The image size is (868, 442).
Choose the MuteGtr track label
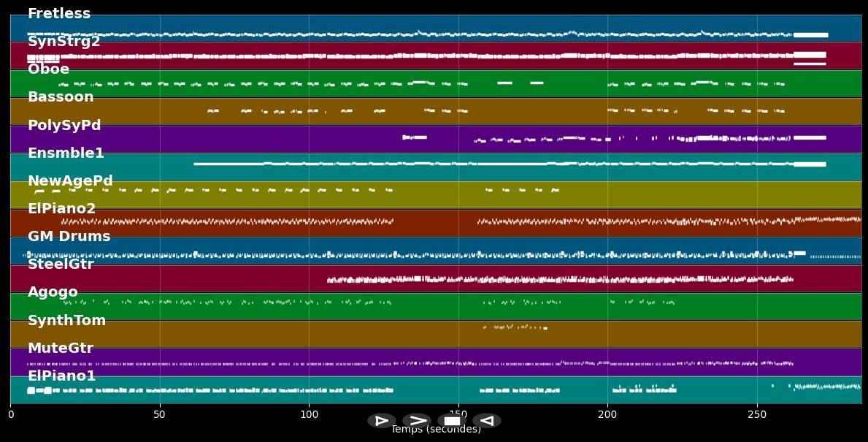[x=61, y=348]
